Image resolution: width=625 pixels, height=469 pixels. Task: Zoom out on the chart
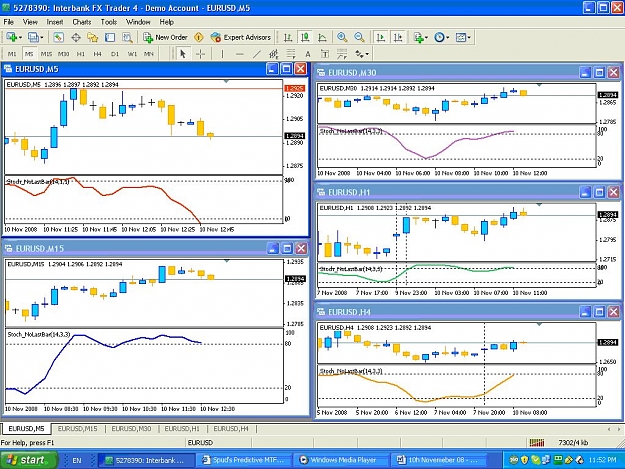click(x=359, y=37)
